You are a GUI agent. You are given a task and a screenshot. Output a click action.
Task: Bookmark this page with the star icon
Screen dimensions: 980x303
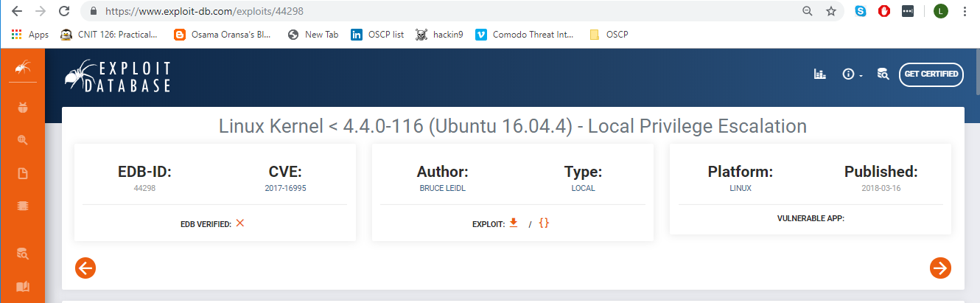(830, 11)
